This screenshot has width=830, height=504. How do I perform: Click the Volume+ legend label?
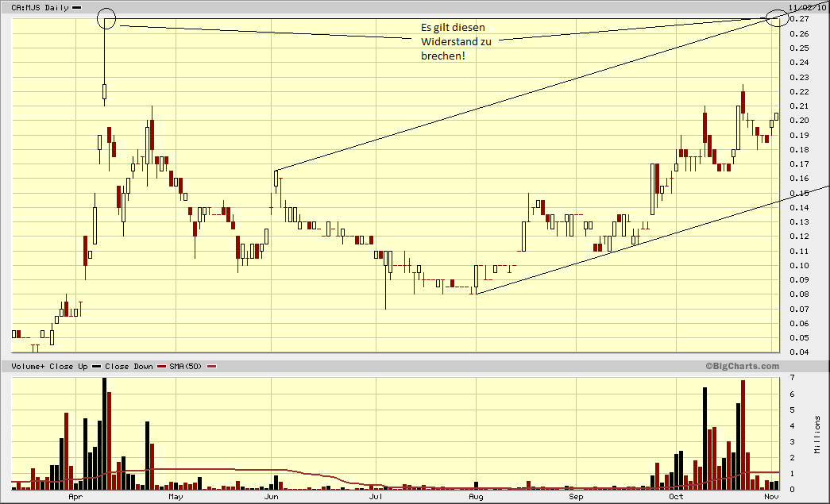(x=28, y=367)
